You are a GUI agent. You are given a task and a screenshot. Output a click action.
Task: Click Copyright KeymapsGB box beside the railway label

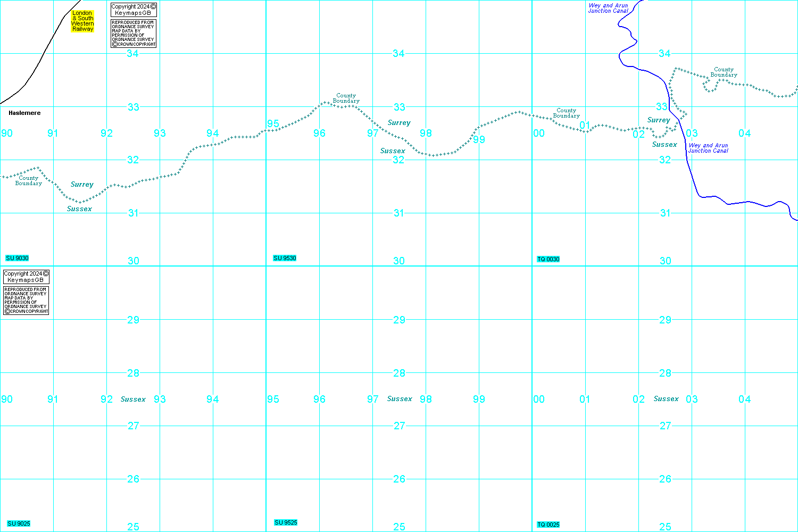[x=134, y=10]
